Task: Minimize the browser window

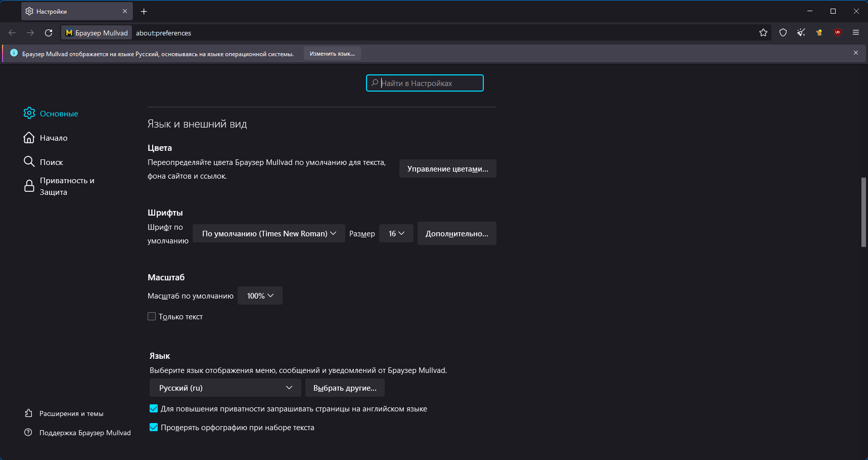Action: 810,11
